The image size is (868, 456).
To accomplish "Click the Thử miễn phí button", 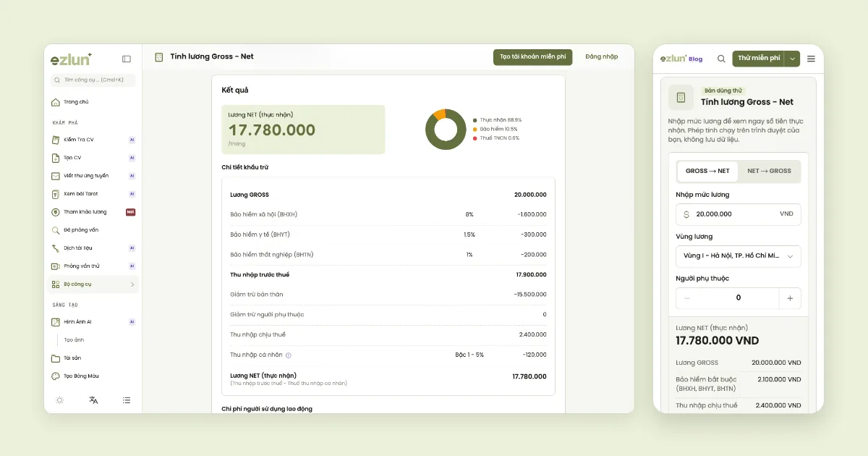I will (x=759, y=59).
